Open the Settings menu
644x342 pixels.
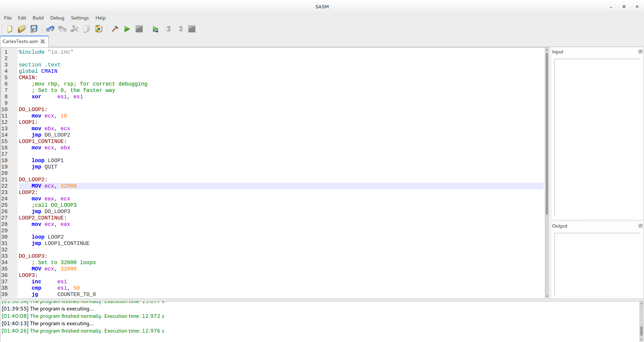coord(80,18)
